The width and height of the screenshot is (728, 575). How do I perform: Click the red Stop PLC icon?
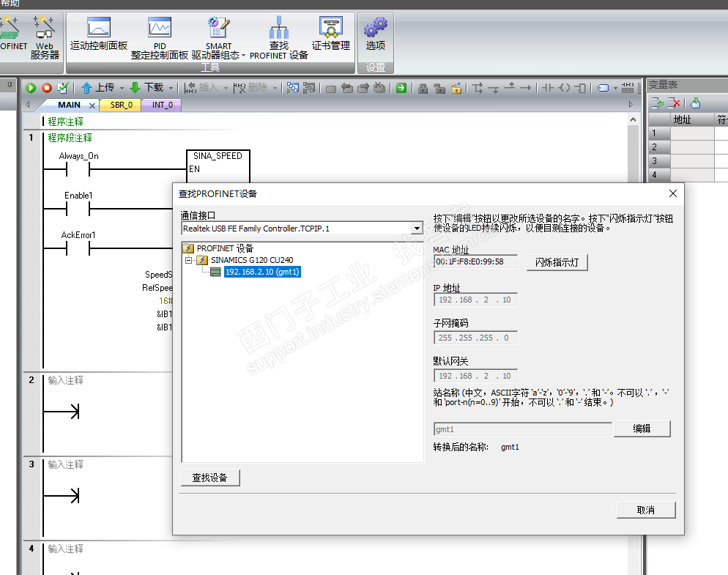click(47, 88)
